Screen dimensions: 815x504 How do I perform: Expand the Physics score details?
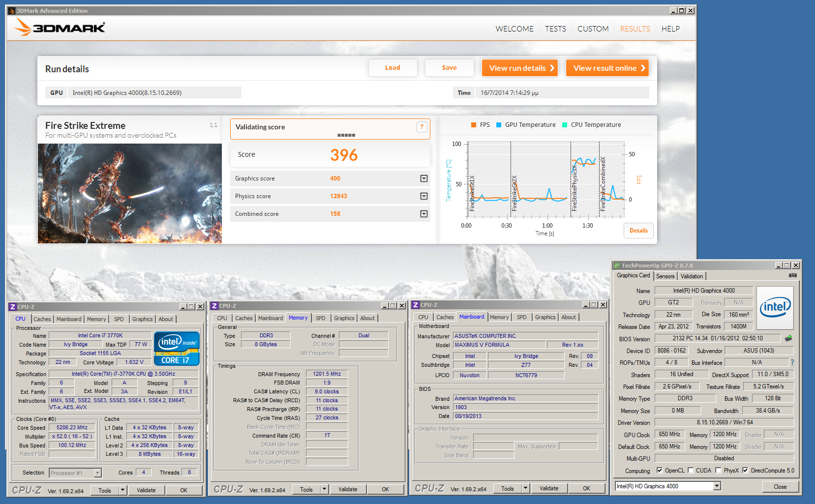click(424, 196)
